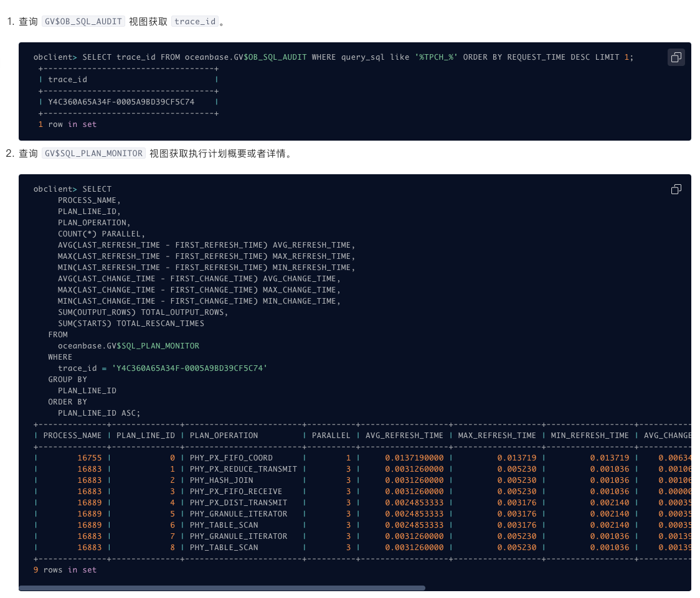The height and width of the screenshot is (598, 700).
Task: Click the inline code trace_id
Action: point(195,21)
